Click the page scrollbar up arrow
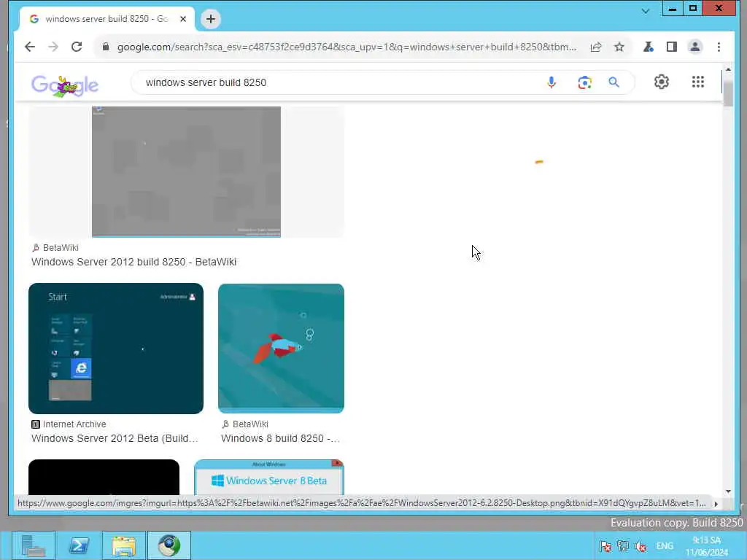This screenshot has height=560, width=747. point(728,69)
